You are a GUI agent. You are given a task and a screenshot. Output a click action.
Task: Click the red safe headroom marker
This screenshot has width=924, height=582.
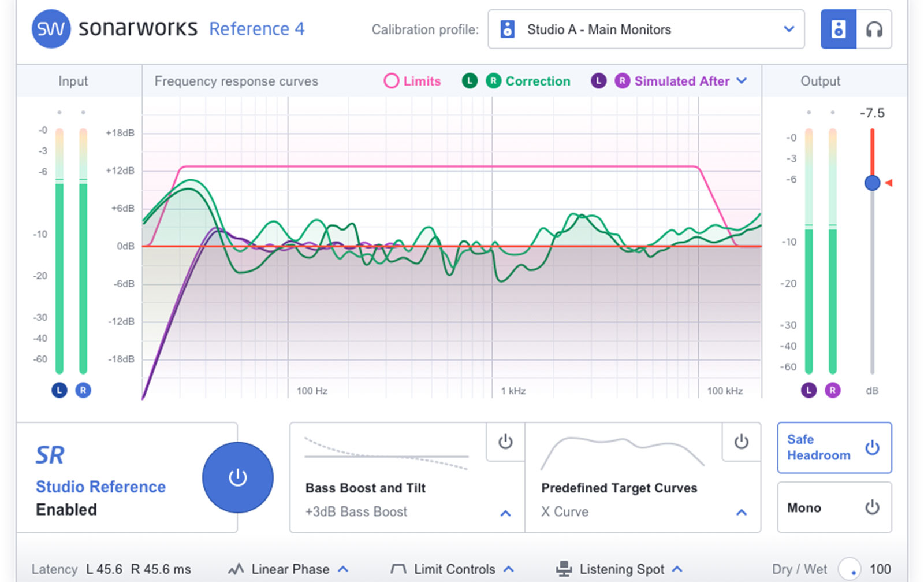tap(889, 183)
